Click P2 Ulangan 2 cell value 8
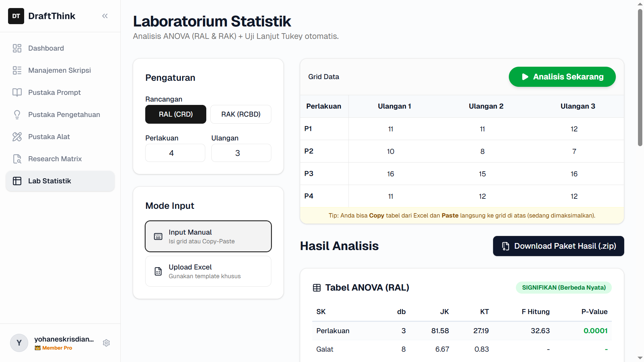The image size is (644, 362). (482, 152)
